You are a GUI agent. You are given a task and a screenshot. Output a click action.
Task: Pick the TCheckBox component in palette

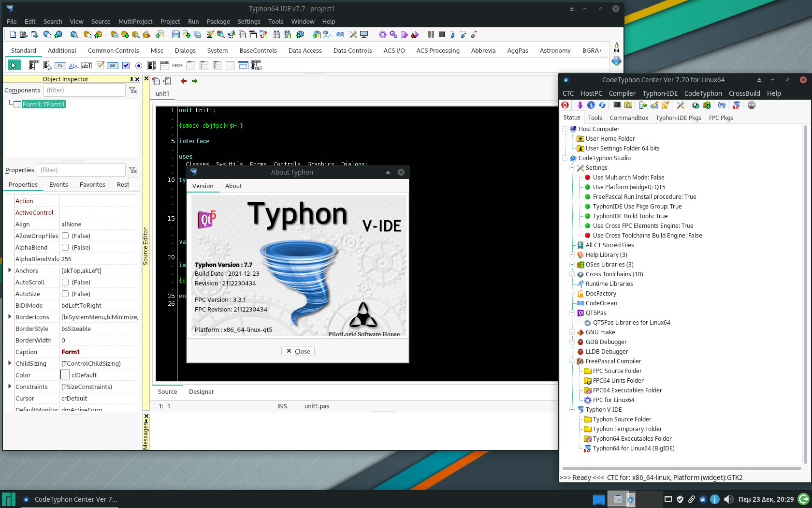[126, 65]
